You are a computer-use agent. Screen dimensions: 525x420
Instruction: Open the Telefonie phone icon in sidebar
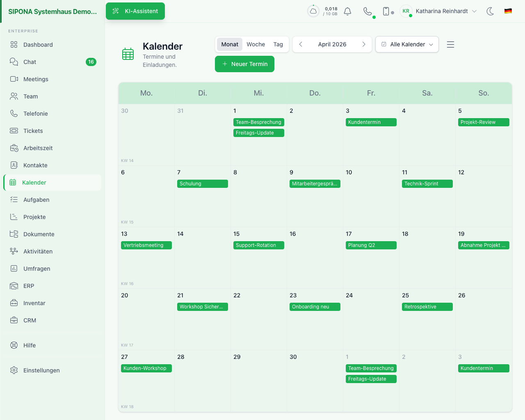(x=14, y=114)
